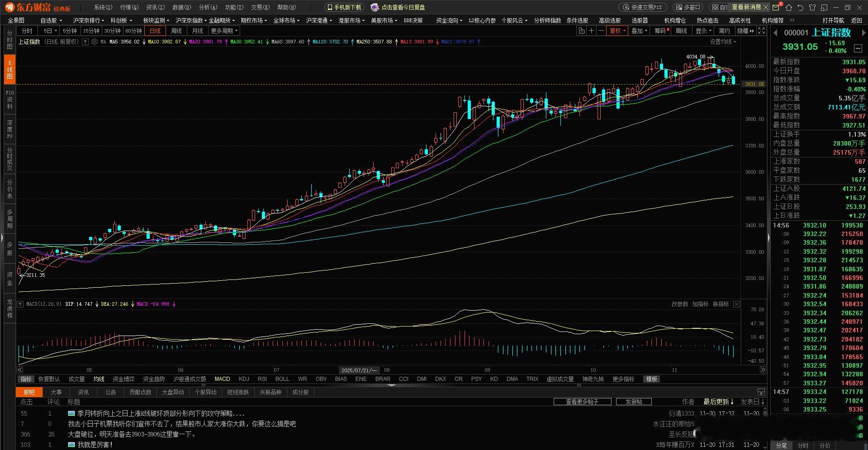Select the BOLL indicator tab
The height and width of the screenshot is (450, 868).
(282, 379)
